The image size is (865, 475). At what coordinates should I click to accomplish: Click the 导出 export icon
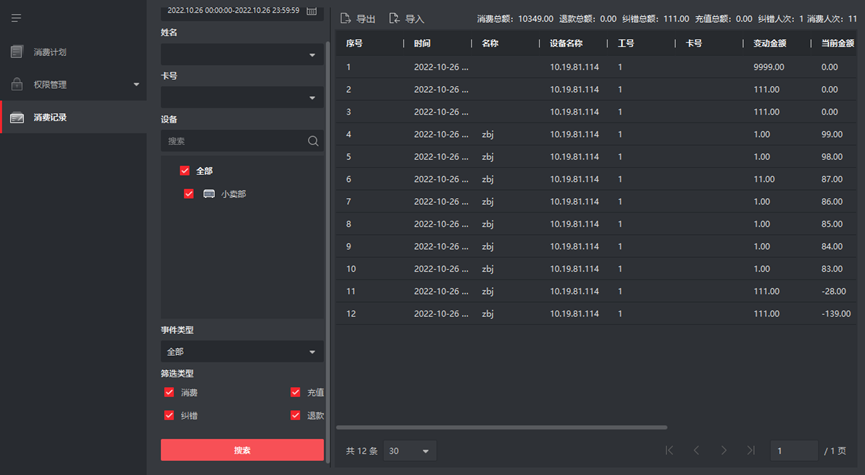pyautogui.click(x=346, y=18)
